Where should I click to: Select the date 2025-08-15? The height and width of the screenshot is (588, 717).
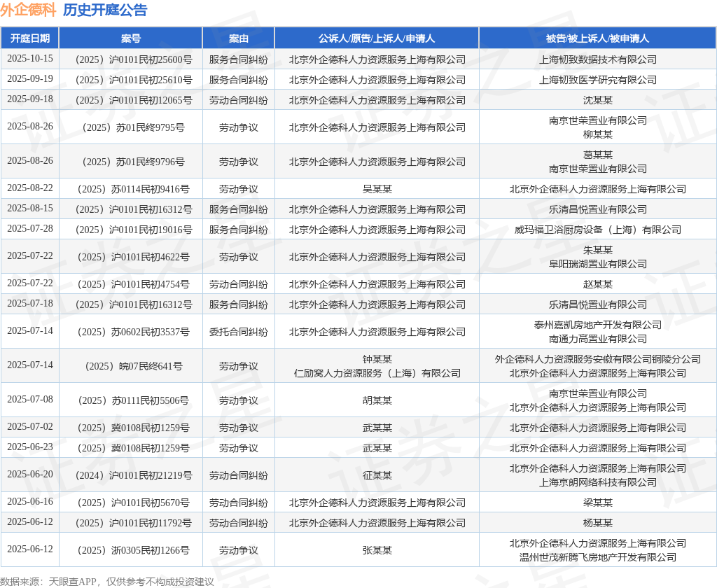point(29,208)
